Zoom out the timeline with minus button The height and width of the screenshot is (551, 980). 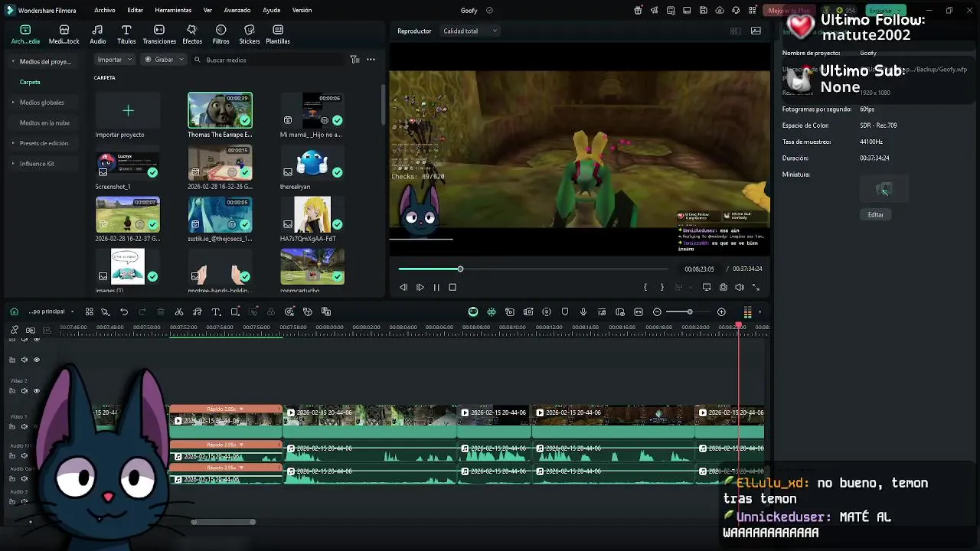point(657,312)
